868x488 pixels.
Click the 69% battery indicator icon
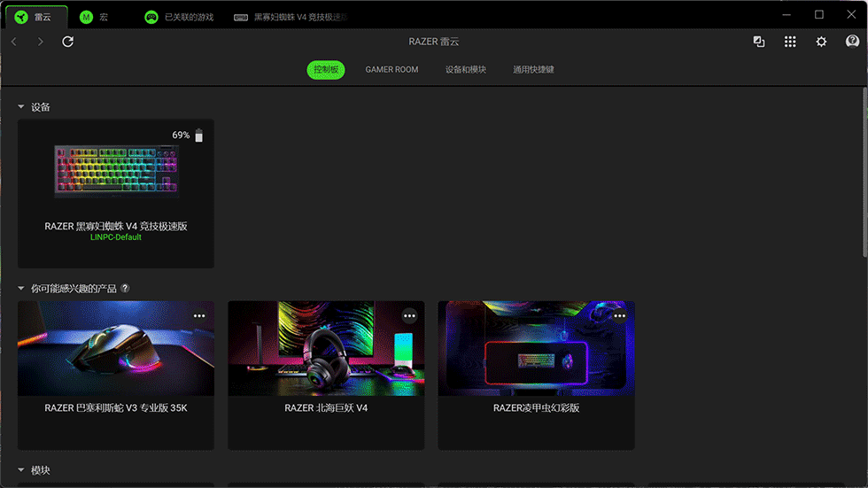pyautogui.click(x=198, y=136)
